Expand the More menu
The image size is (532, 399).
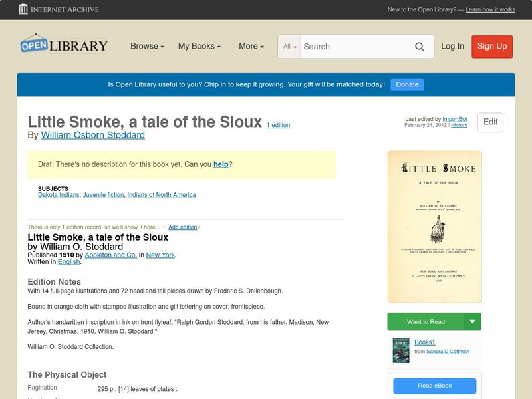pos(251,47)
